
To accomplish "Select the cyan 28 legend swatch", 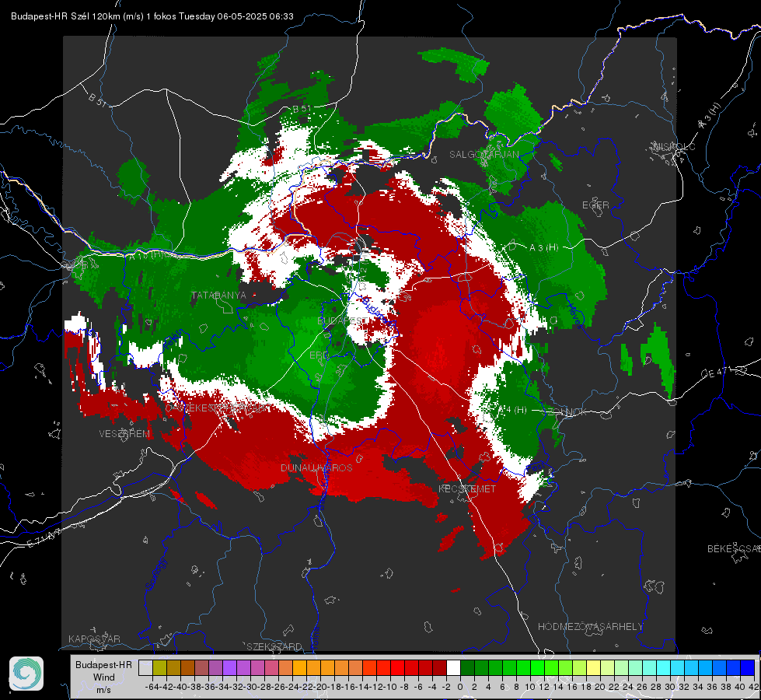I will [x=664, y=667].
